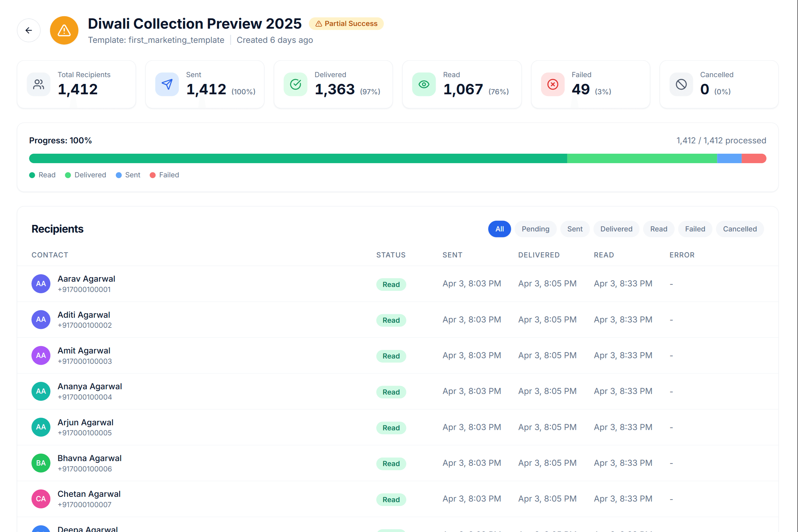Image resolution: width=798 pixels, height=532 pixels.
Task: Show only Cancelled recipients
Action: [x=740, y=229]
